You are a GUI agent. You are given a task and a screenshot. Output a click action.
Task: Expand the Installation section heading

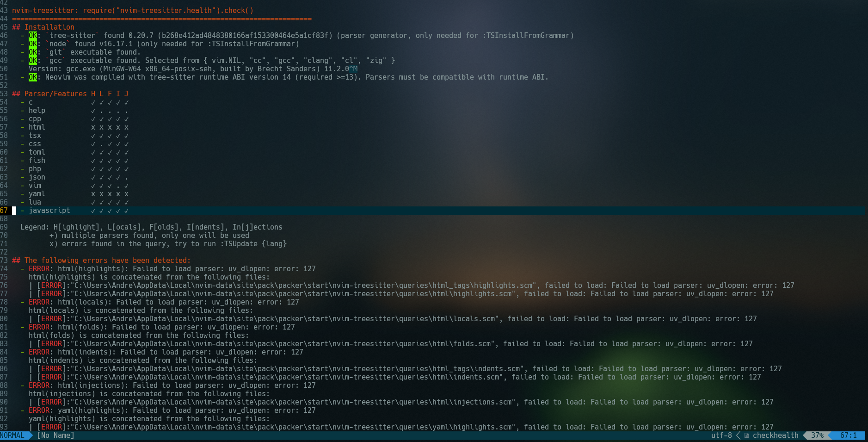44,27
